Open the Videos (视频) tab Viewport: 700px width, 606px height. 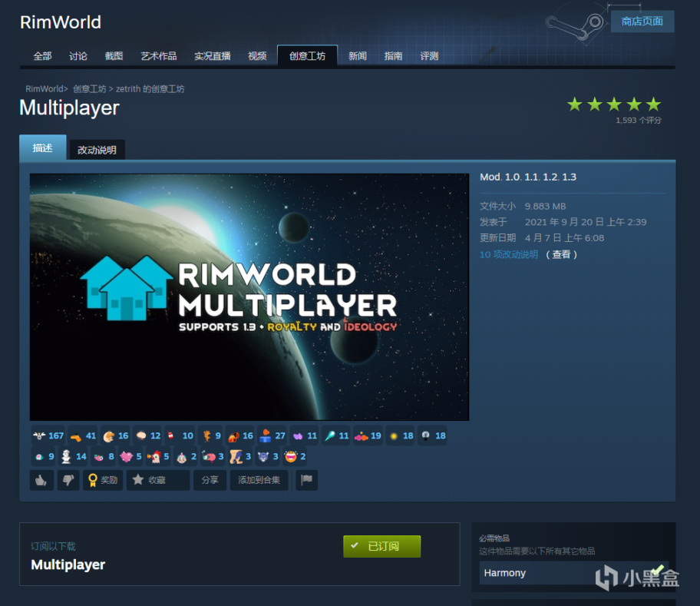257,56
